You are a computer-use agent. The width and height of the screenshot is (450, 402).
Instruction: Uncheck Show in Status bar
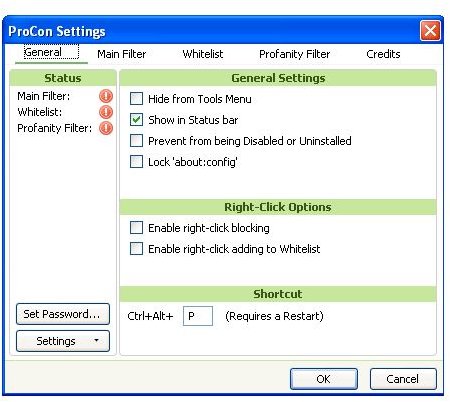point(136,120)
